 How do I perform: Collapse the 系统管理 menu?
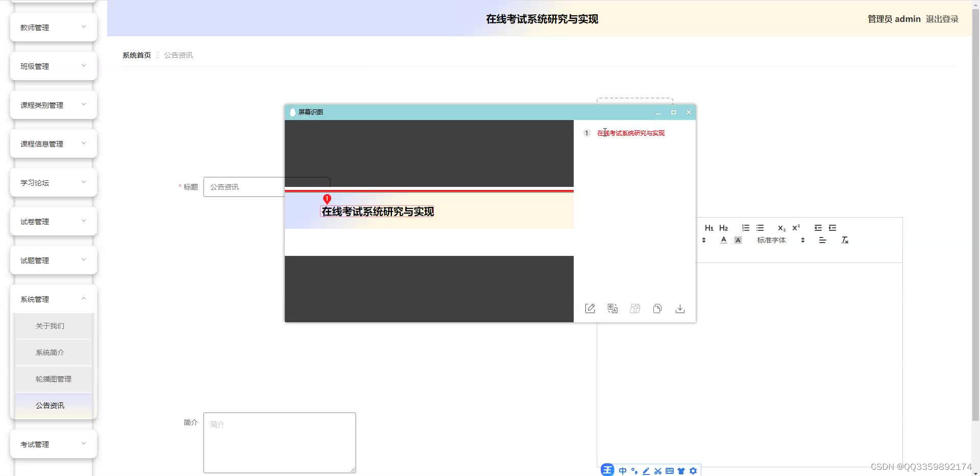(x=54, y=299)
